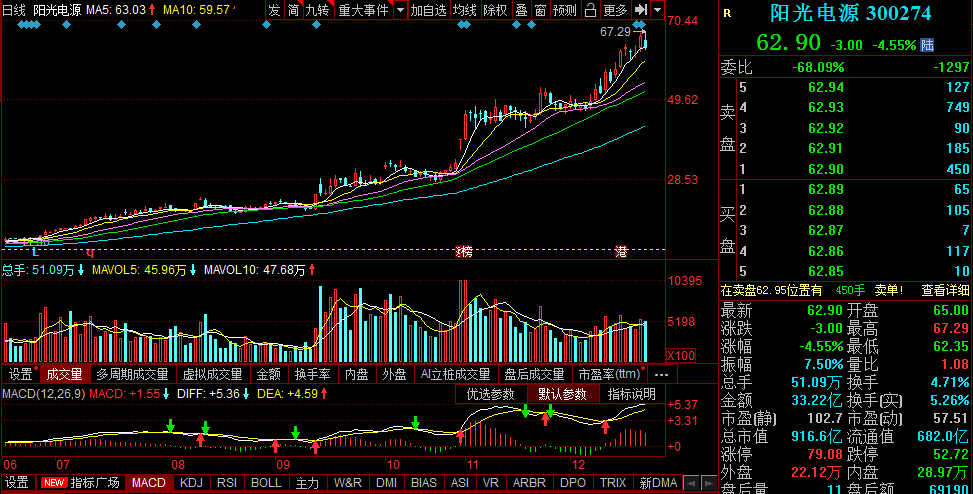The image size is (973, 494).
Task: Select the ASI indicator tab
Action: coord(460,483)
